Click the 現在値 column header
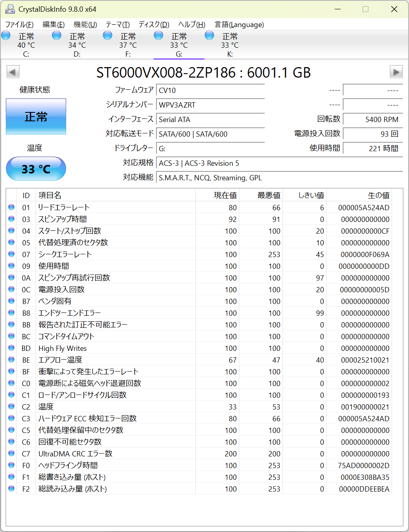The width and height of the screenshot is (409, 532). click(x=217, y=195)
